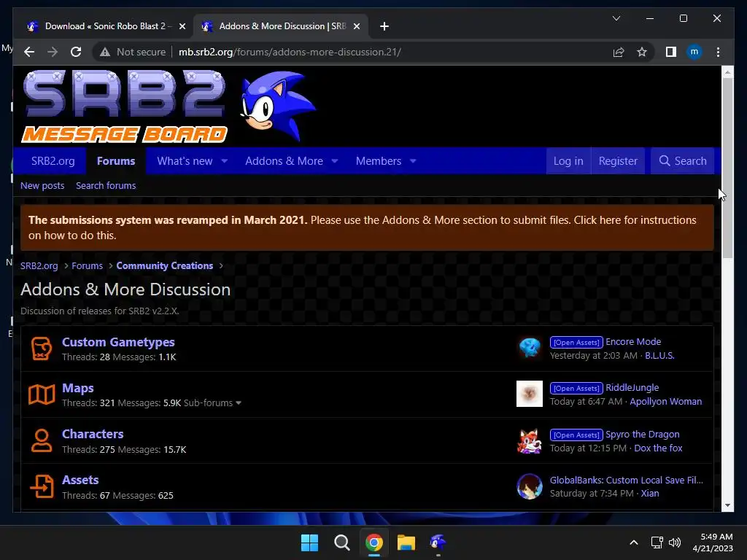The width and height of the screenshot is (747, 560).
Task: Open the Spyro the Dragon thread
Action: [642, 435]
